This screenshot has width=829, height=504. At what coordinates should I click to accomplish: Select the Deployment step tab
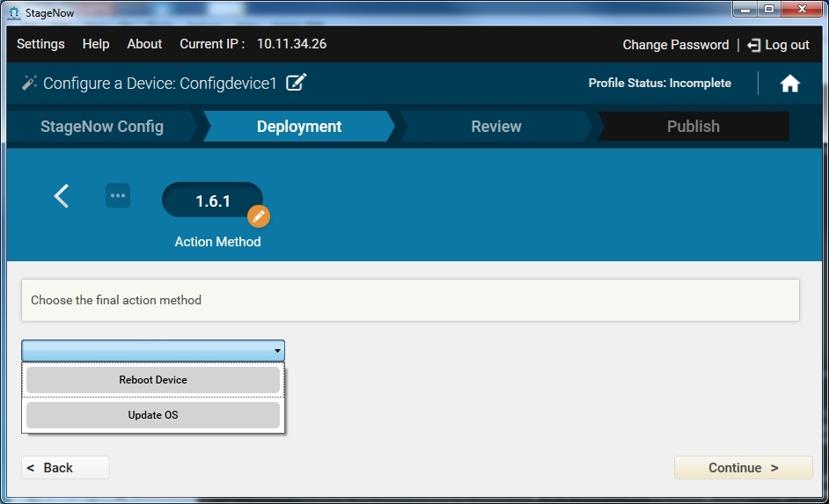coord(299,127)
